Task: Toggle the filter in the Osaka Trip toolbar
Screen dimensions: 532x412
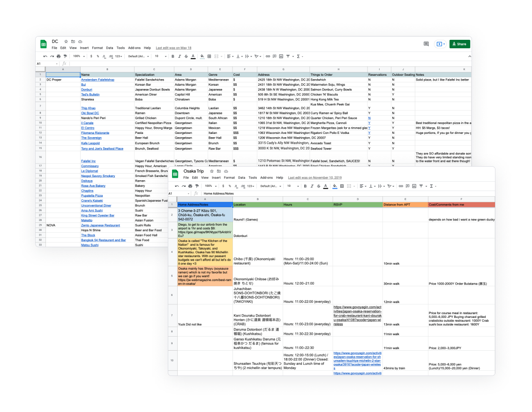Action: coord(422,186)
